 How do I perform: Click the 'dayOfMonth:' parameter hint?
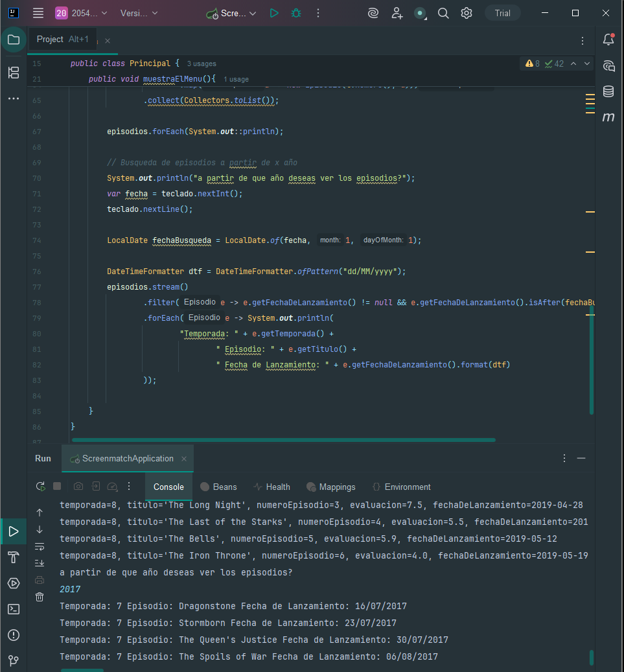click(x=383, y=240)
